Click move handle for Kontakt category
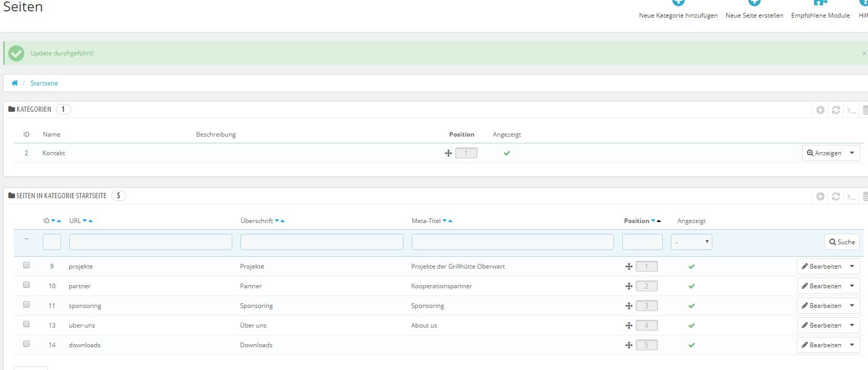 [448, 153]
